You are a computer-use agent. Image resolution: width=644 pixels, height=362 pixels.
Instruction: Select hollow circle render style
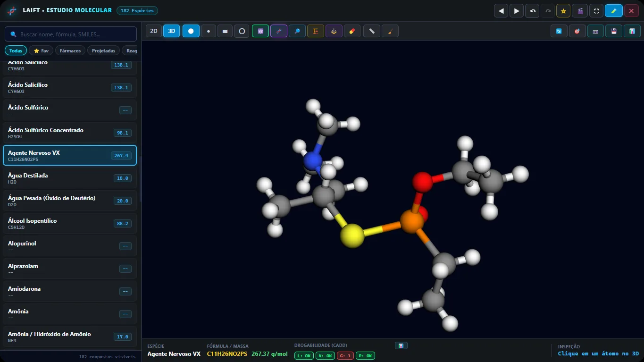[x=242, y=31]
